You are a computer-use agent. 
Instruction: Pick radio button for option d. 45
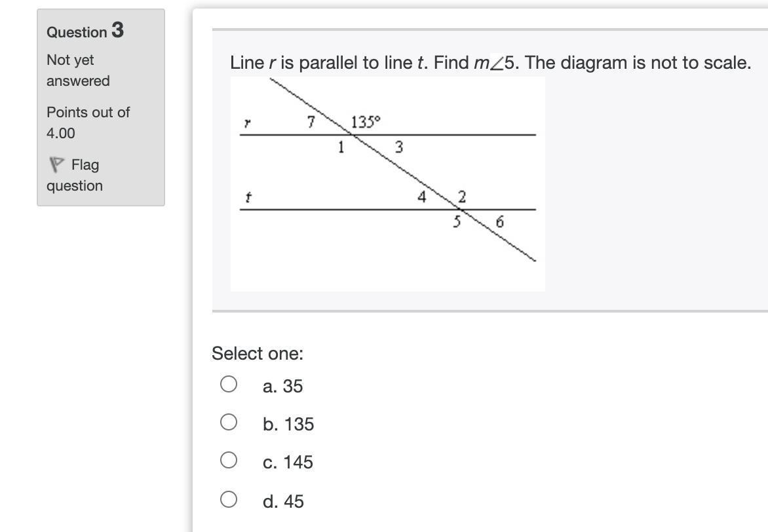[x=228, y=499]
